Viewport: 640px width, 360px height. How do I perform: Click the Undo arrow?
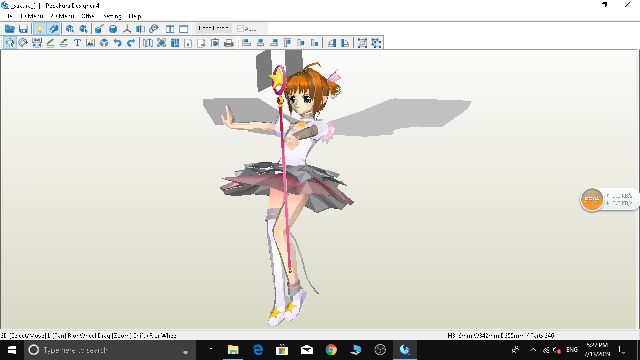pyautogui.click(x=118, y=42)
